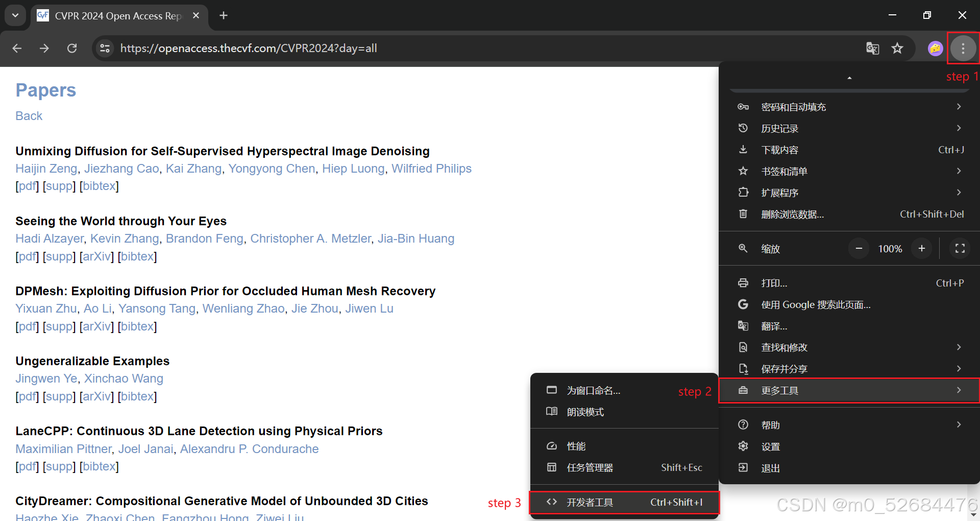
Task: Click author Yongyong Chen
Action: pos(272,169)
